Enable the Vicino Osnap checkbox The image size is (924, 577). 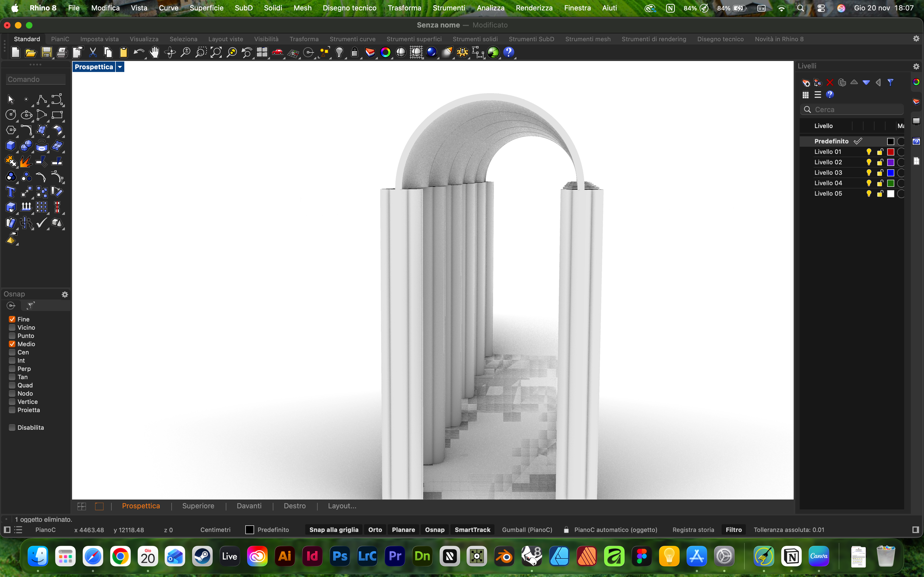pos(12,328)
